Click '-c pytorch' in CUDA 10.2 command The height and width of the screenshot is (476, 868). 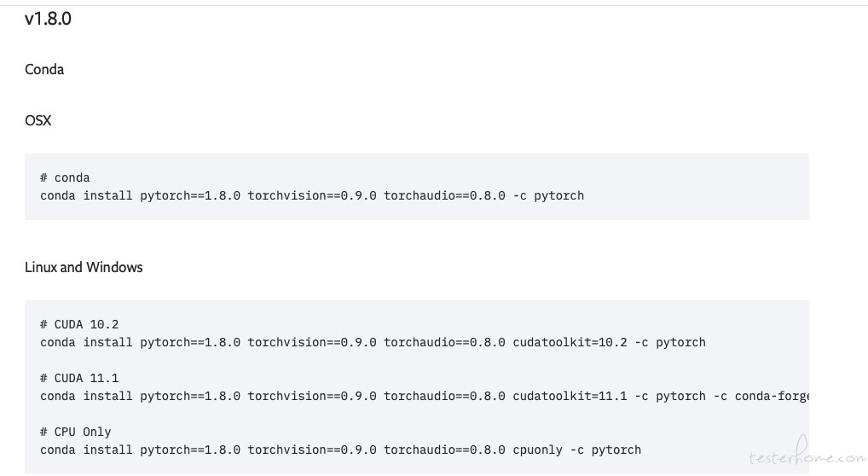point(670,342)
